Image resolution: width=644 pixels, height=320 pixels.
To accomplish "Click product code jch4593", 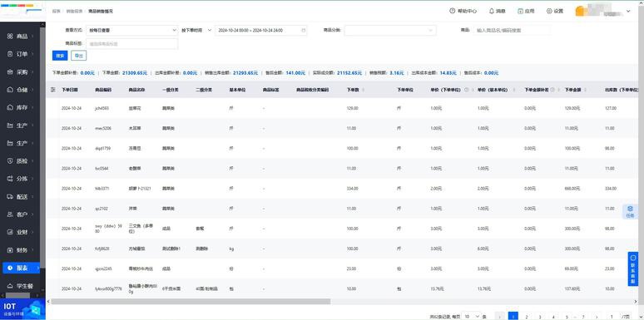I will 102,108.
